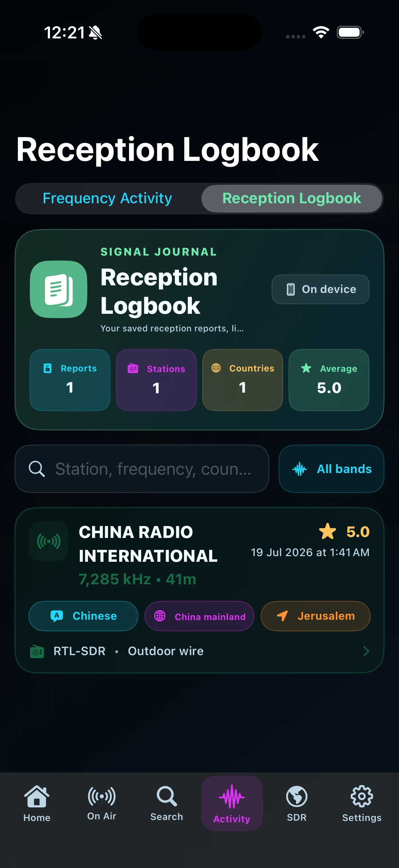Tap the pink radio icon beside Stations
Viewport: 399px width, 868px height.
(x=133, y=368)
